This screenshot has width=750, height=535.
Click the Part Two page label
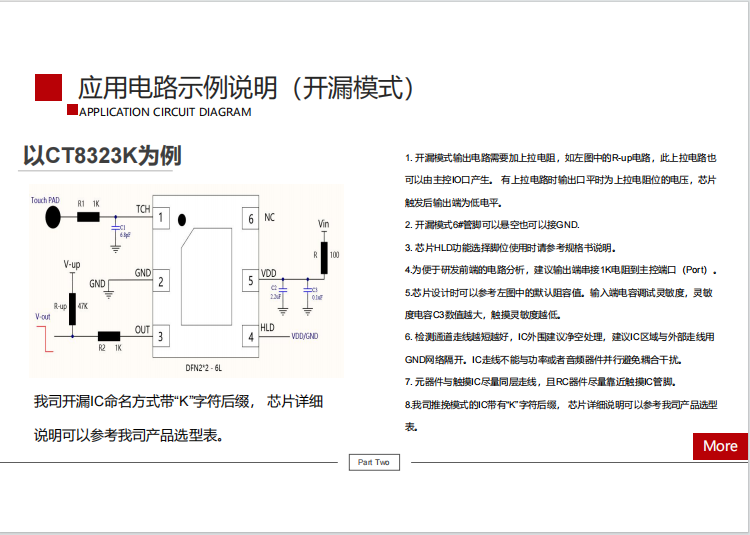click(373, 462)
